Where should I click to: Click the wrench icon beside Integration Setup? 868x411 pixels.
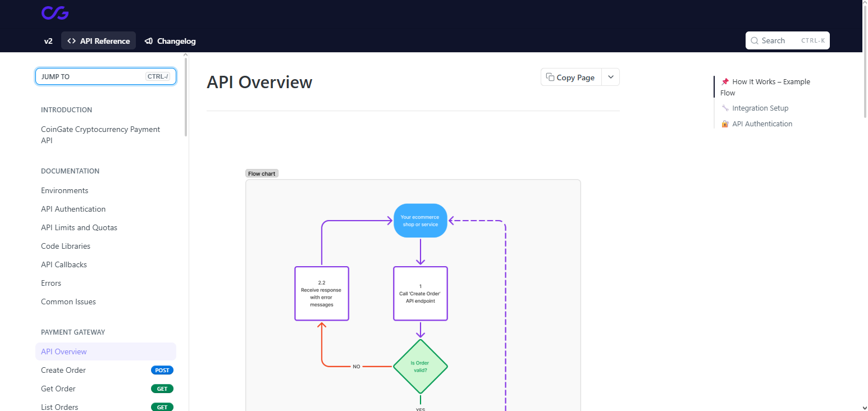click(x=725, y=108)
